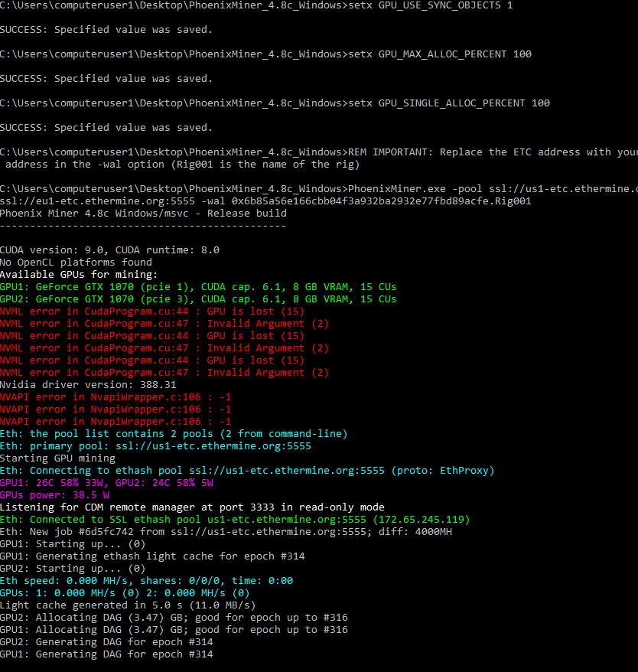Click the 'REM IMPORTANT: Replace the ETC address' line
The width and height of the screenshot is (638, 672).
click(319, 152)
